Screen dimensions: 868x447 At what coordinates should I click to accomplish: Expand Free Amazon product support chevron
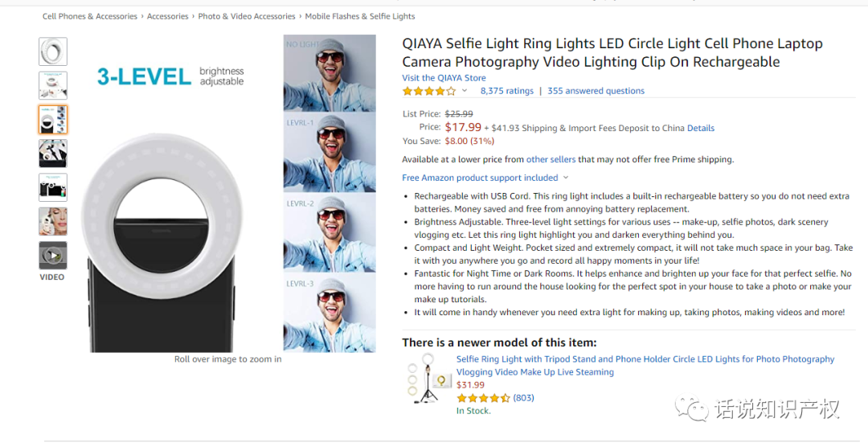566,178
